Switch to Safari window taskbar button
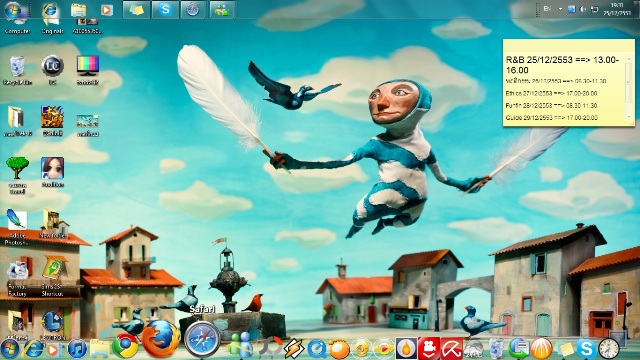This screenshot has height=360, width=640. pyautogui.click(x=193, y=9)
